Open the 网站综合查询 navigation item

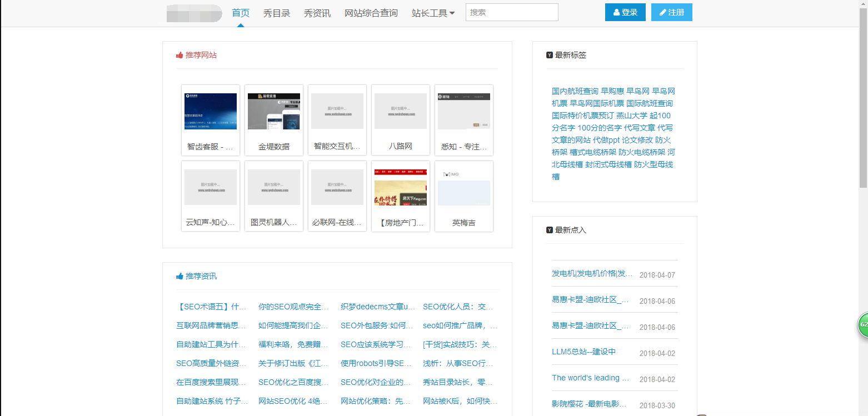click(371, 13)
